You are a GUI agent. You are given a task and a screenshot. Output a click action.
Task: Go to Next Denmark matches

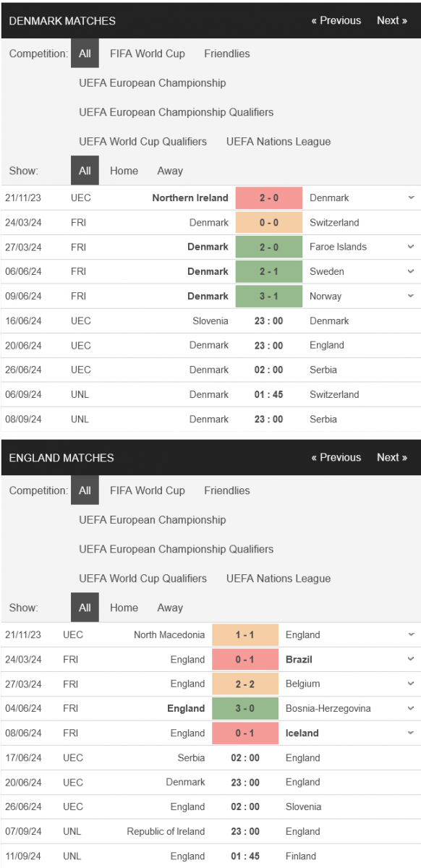(x=392, y=20)
